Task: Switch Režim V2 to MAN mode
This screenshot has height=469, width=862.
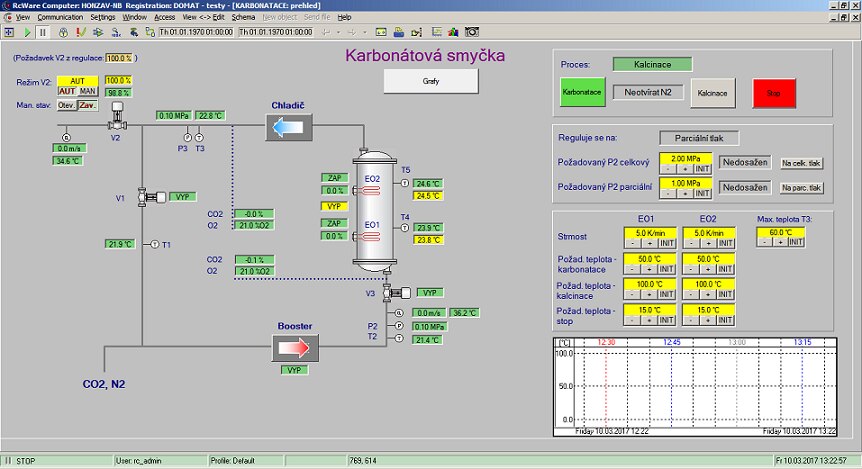Action: [88, 91]
